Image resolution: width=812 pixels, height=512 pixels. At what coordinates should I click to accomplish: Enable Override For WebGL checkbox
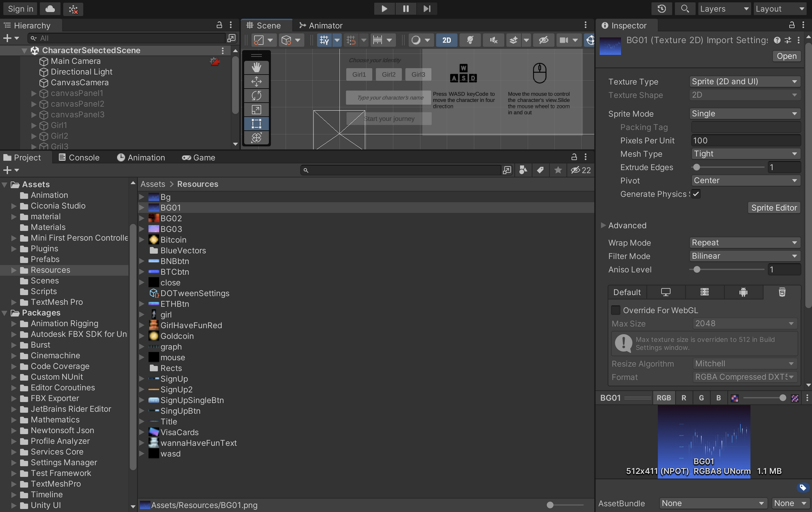point(616,310)
